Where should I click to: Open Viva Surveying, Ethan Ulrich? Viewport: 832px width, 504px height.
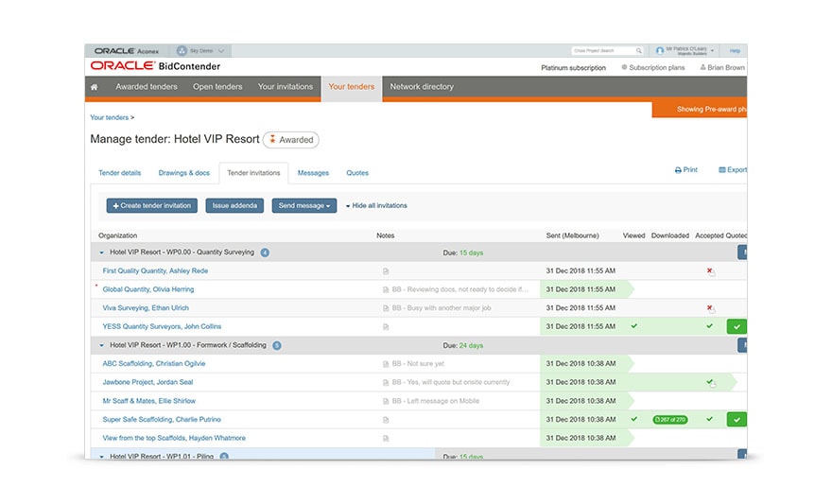(146, 308)
